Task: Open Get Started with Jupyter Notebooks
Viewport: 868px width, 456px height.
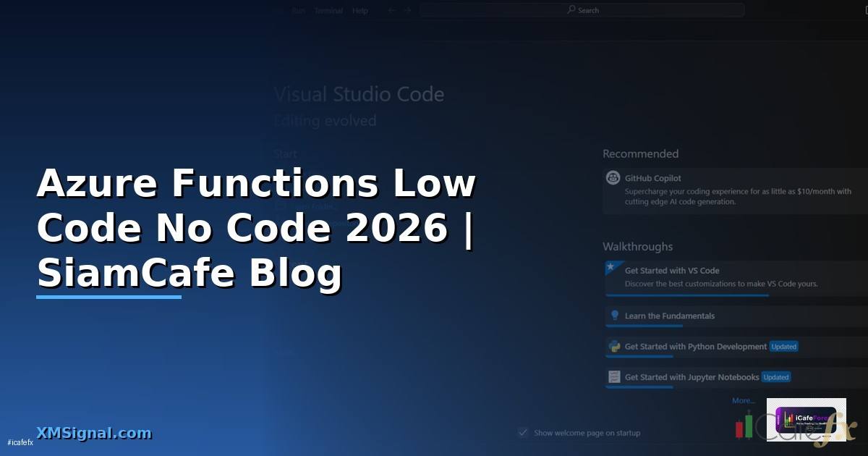Action: [x=736, y=377]
